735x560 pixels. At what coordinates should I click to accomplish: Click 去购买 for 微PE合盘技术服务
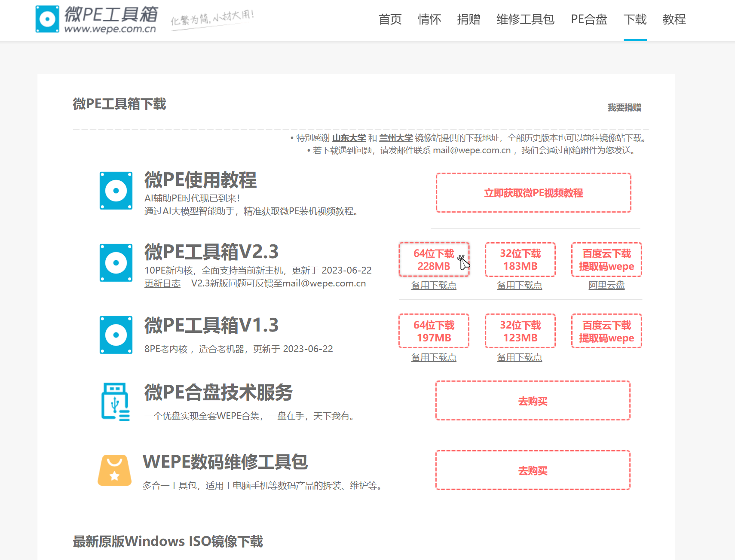pos(533,401)
